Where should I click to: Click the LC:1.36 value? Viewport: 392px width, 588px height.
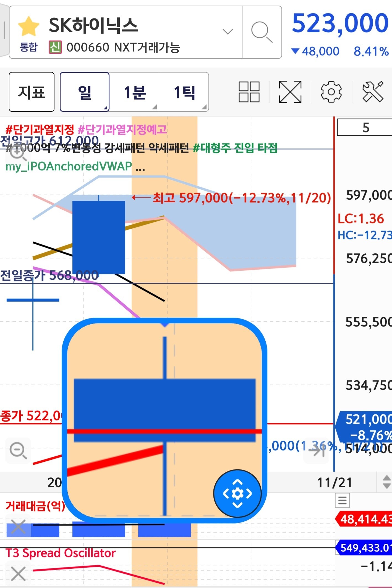coord(361,219)
